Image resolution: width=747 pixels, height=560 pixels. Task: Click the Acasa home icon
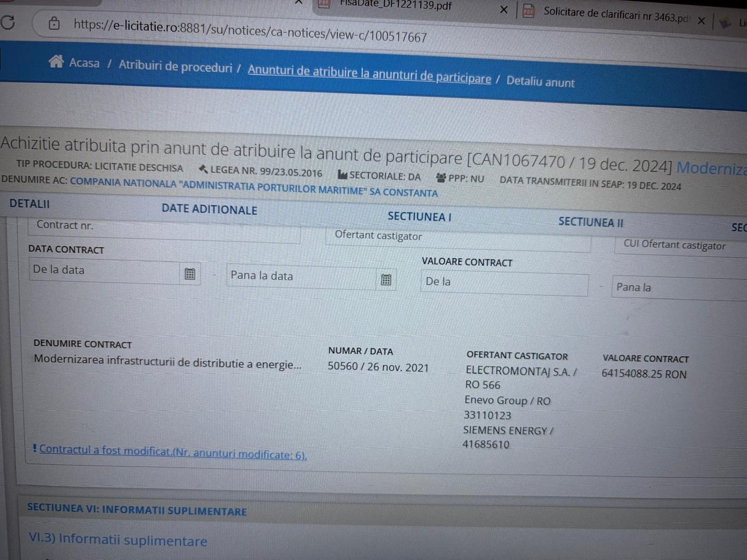tap(56, 62)
